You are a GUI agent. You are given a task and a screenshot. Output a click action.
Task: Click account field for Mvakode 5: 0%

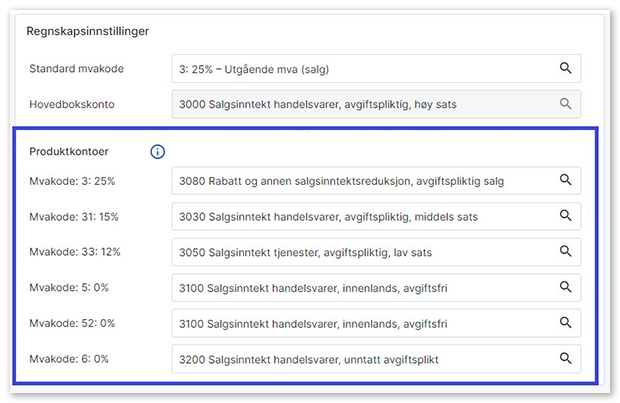(360, 287)
